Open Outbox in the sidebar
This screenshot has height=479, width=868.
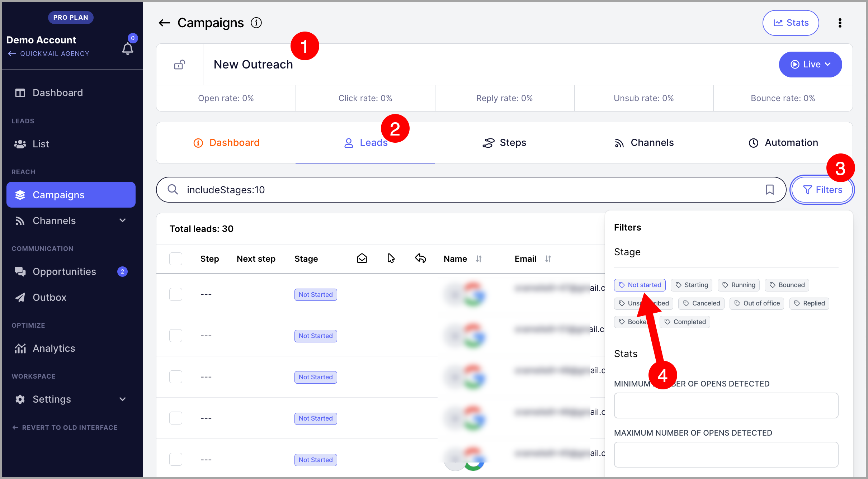pyautogui.click(x=71, y=298)
